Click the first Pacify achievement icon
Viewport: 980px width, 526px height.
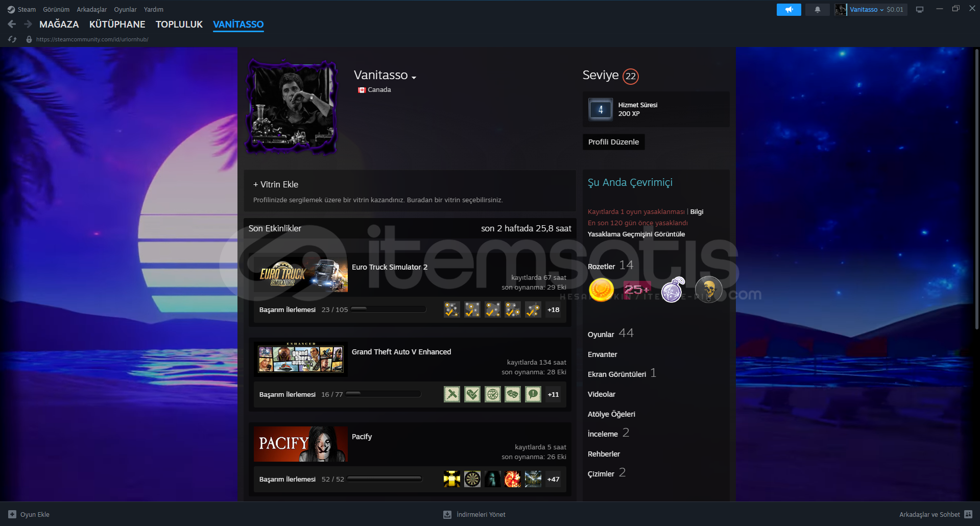pyautogui.click(x=452, y=479)
